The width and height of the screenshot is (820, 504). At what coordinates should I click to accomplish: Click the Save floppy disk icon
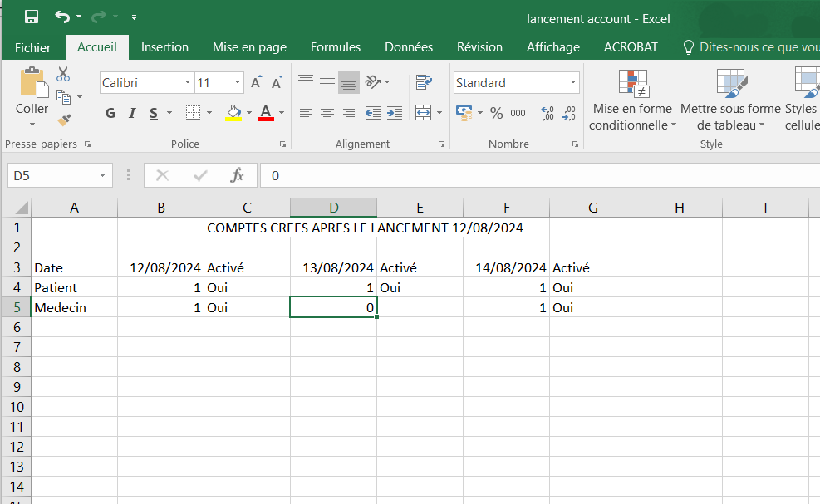click(x=32, y=17)
